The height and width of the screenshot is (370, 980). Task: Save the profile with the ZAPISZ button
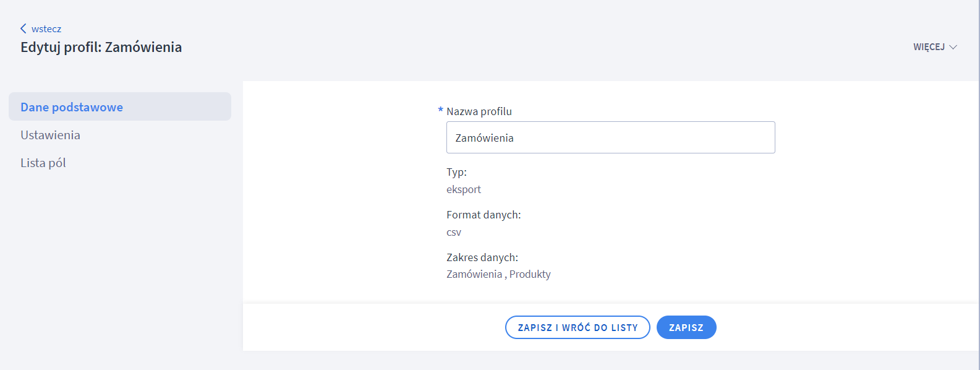(x=686, y=327)
